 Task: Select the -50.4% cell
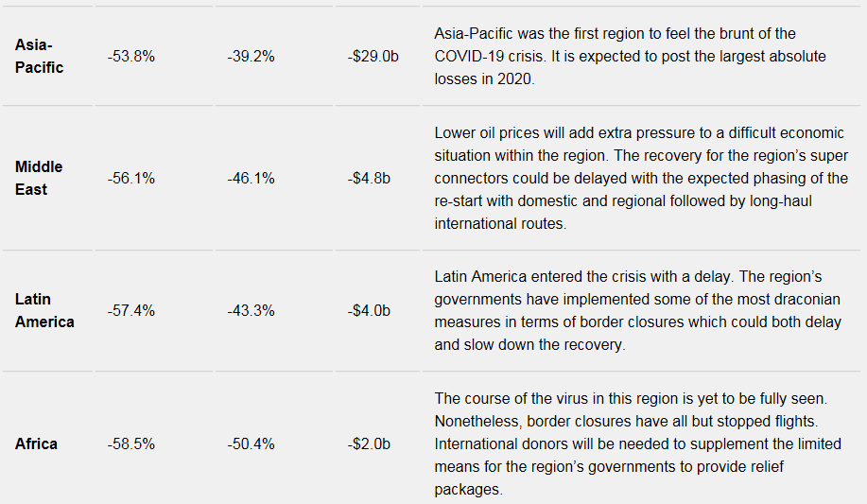click(251, 443)
